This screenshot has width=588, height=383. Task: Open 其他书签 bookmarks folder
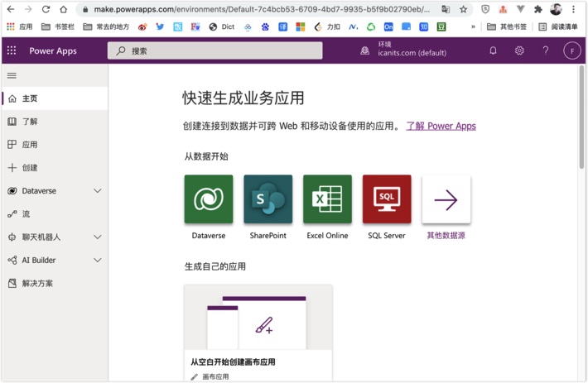(507, 26)
